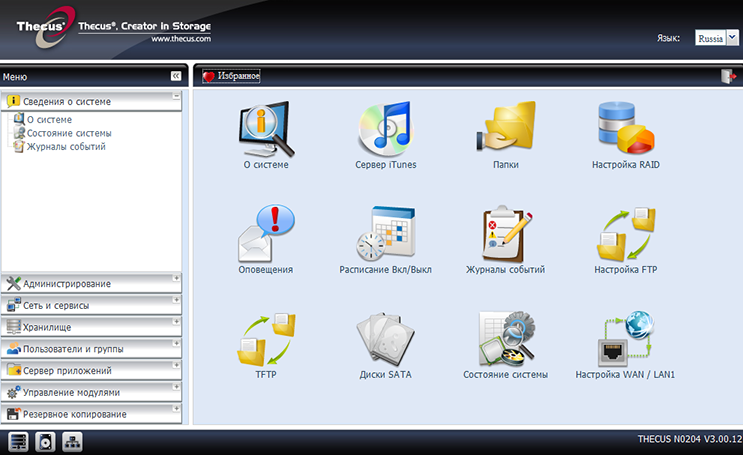The image size is (743, 455).
Task: Click the RAID status icon in bottom bar
Action: pos(18,442)
